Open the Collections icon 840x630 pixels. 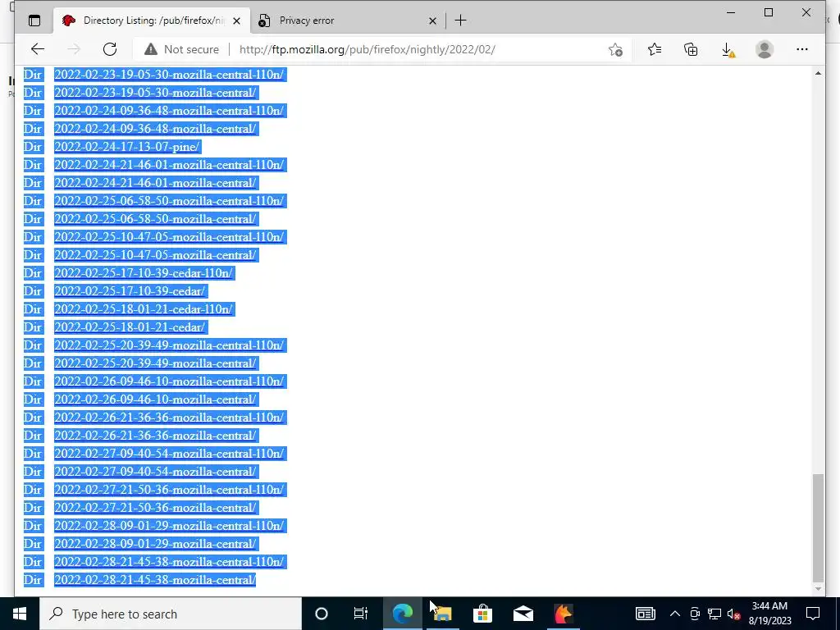(691, 49)
